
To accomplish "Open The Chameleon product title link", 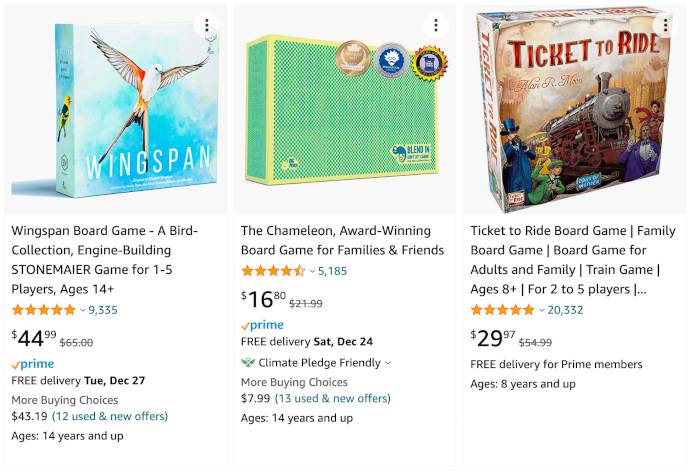I will (342, 240).
